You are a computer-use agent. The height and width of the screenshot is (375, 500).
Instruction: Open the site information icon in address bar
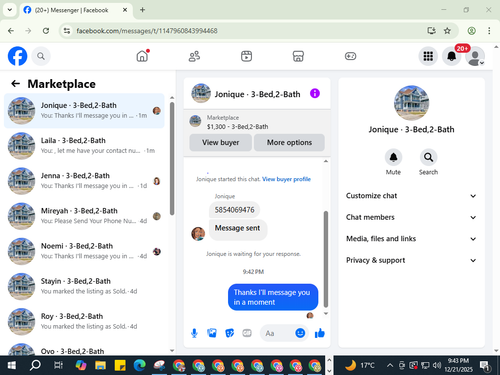tap(67, 31)
